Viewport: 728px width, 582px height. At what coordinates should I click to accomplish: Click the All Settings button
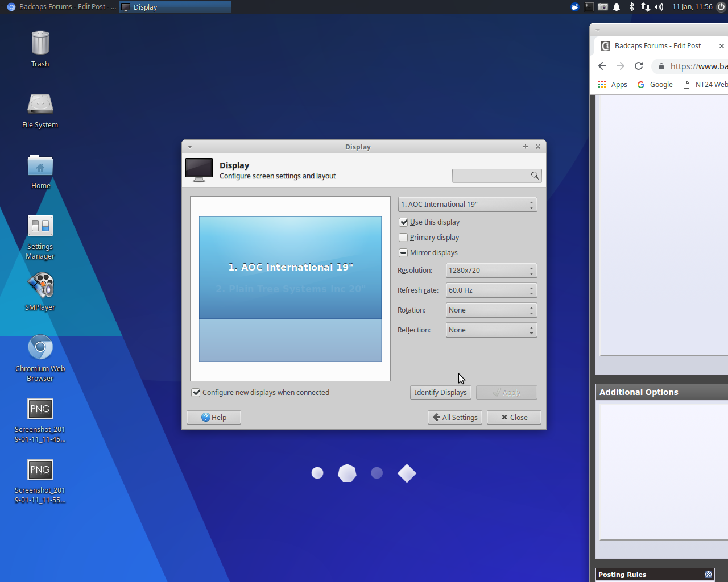point(455,418)
